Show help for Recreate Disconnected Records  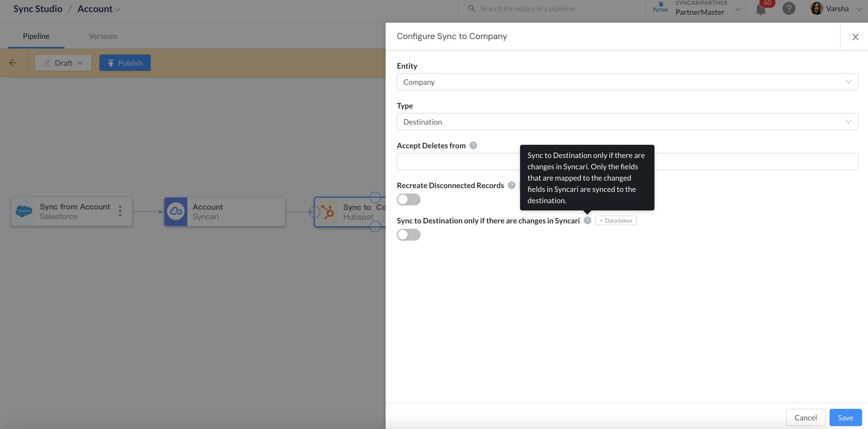511,185
